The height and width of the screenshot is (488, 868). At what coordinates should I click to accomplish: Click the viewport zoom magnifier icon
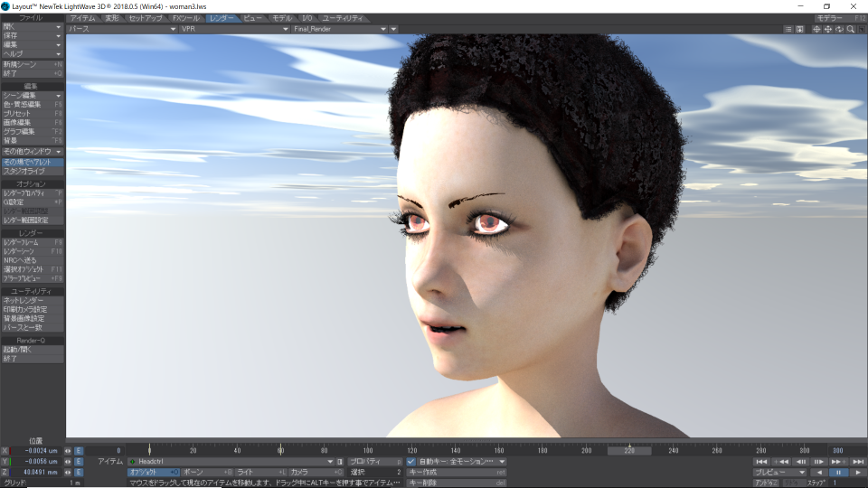851,29
